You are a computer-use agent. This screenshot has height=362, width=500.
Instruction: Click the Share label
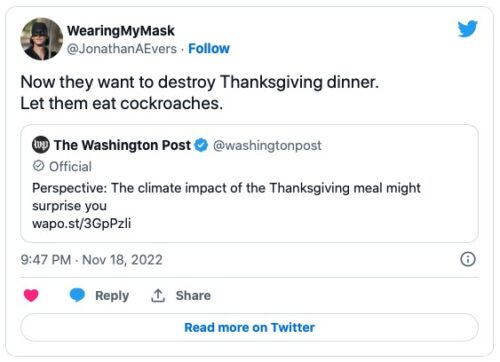[x=193, y=295]
